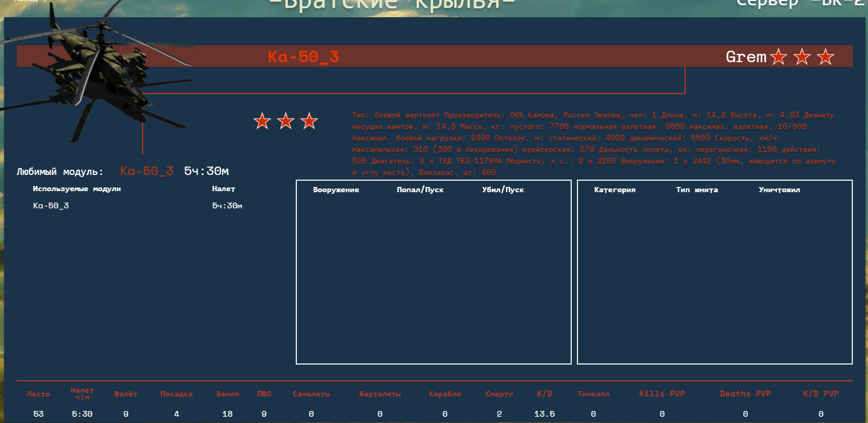The image size is (868, 423).
Task: Click the Любимый модуль label
Action: 60,172
